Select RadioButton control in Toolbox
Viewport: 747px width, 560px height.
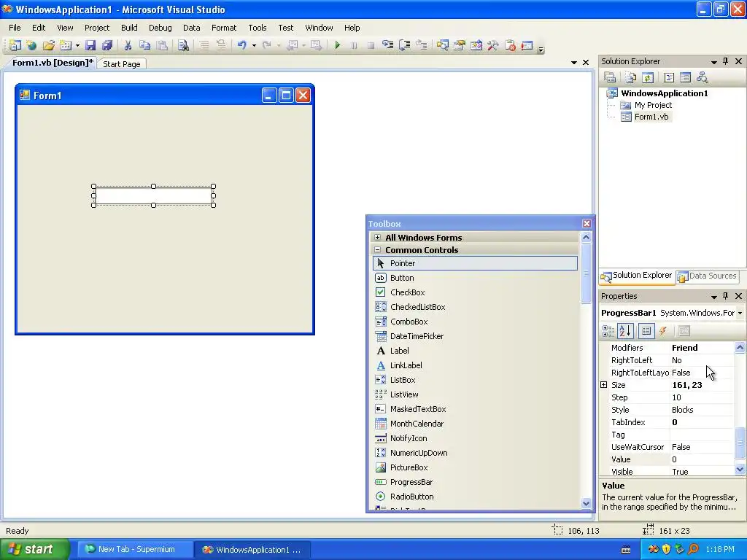[475, 496]
